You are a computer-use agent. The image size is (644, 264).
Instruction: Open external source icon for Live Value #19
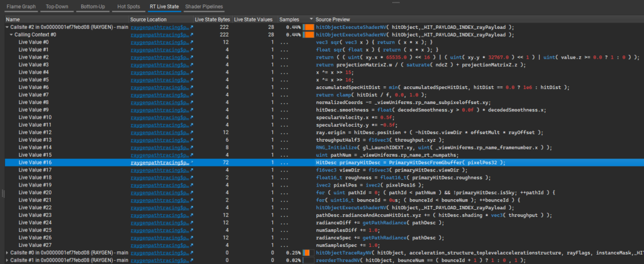coord(191,185)
